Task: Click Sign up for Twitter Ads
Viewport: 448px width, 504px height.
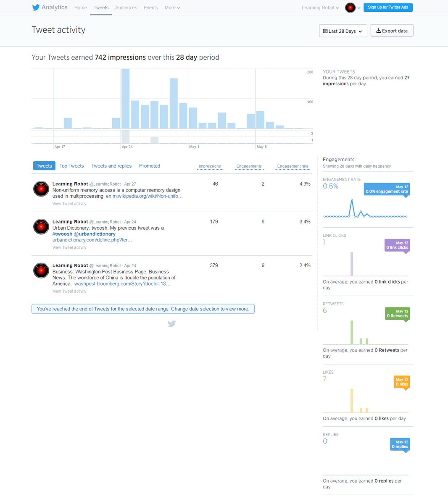Action: (x=388, y=7)
